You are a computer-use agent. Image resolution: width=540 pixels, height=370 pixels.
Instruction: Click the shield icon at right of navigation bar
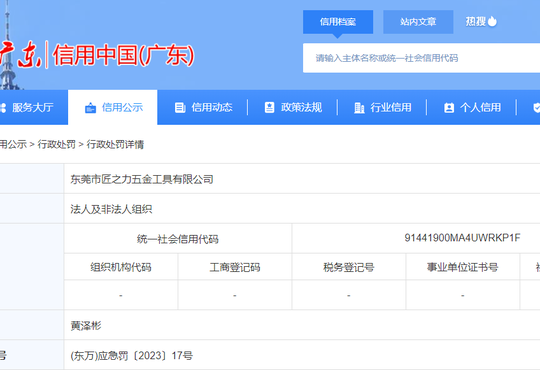(x=537, y=108)
